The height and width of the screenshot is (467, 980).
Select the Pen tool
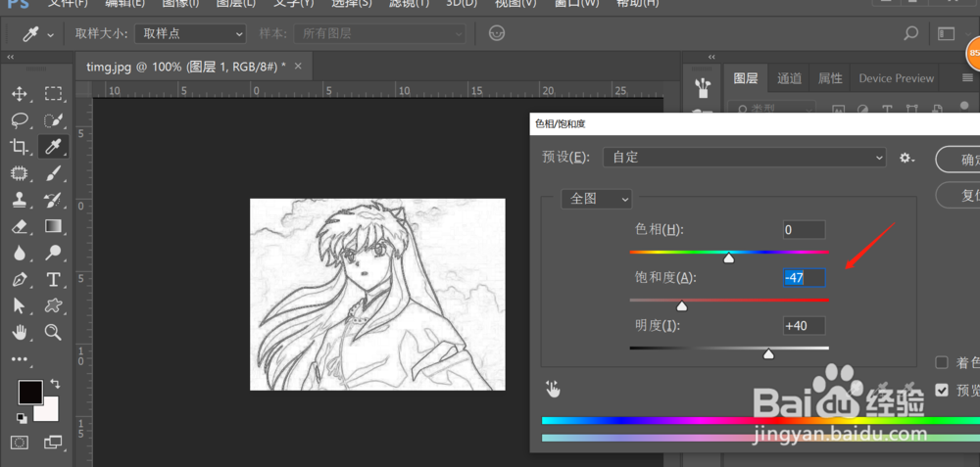pyautogui.click(x=20, y=279)
